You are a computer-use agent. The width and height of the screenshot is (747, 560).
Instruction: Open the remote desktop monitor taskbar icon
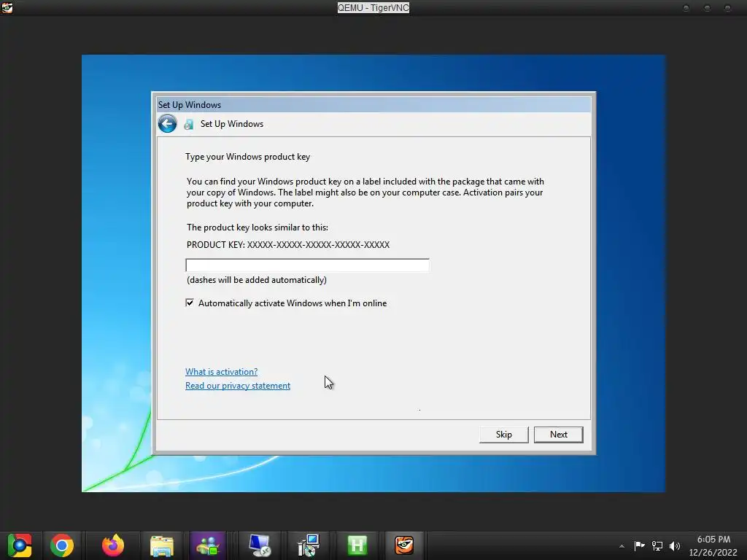[260, 545]
